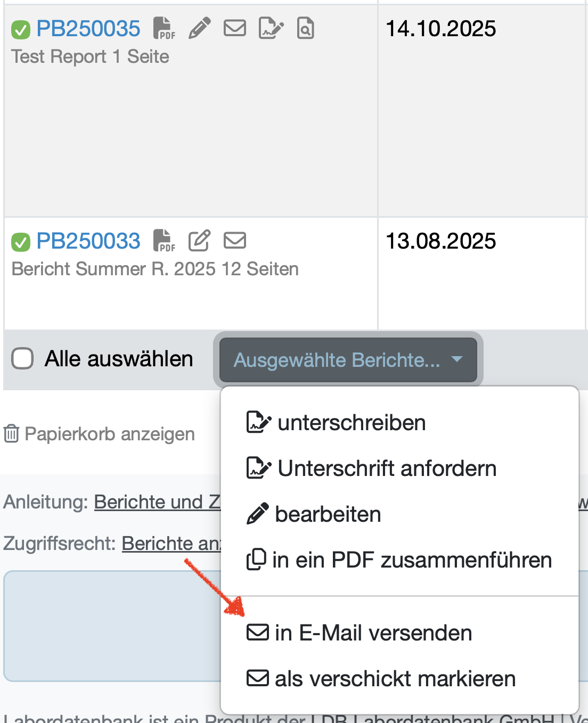Download PDF of report PB250035
The width and height of the screenshot is (588, 723).
pos(164,28)
